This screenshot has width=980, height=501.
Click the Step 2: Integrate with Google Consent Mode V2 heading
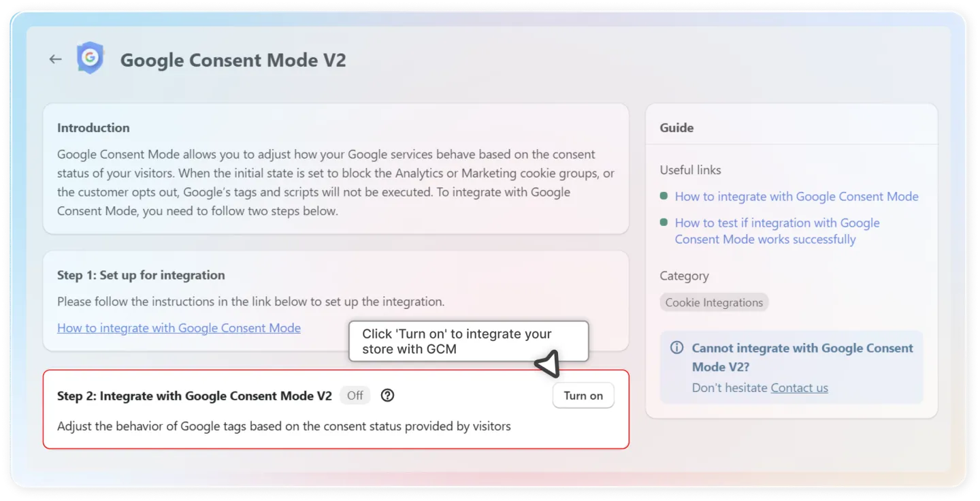195,396
